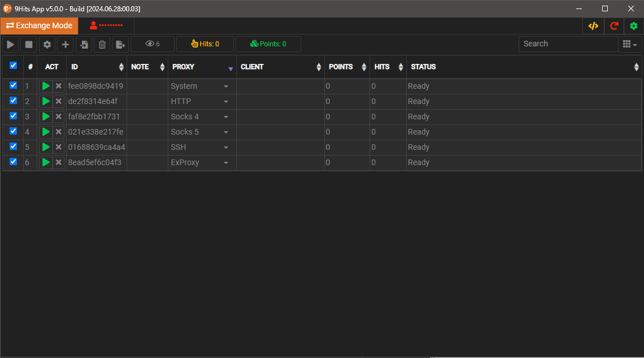This screenshot has height=358, width=644.
Task: Add a new session with plus icon
Action: pos(66,44)
